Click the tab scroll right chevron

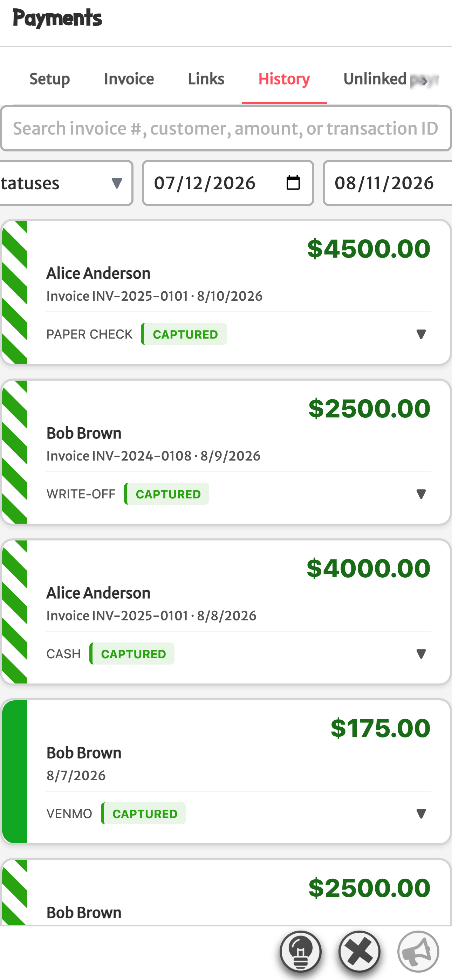(425, 80)
